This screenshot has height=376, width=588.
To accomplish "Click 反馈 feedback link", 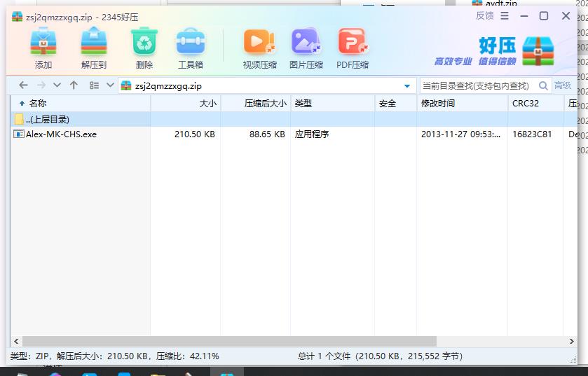I will 484,15.
